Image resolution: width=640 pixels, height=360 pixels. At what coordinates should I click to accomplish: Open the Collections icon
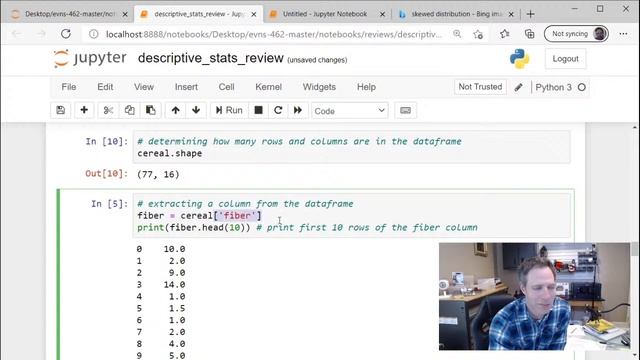click(529, 34)
